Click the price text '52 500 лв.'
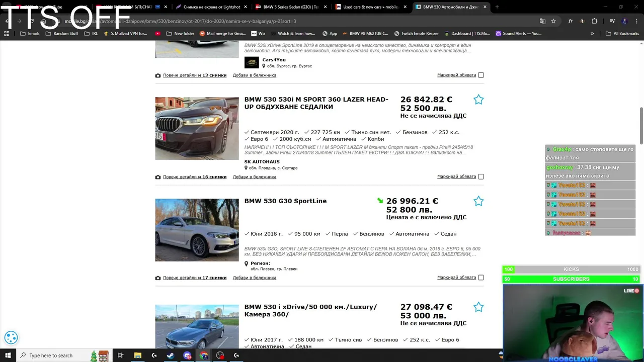 423,108
